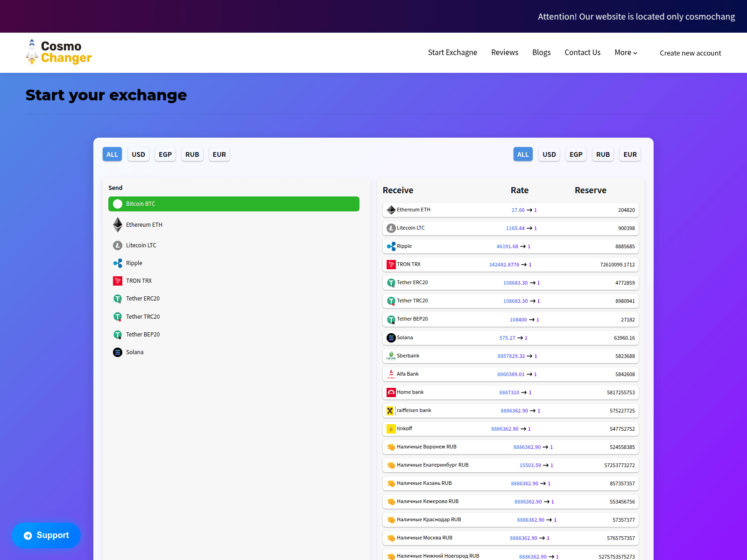Open the Contact Us page
The image size is (747, 560).
583,53
